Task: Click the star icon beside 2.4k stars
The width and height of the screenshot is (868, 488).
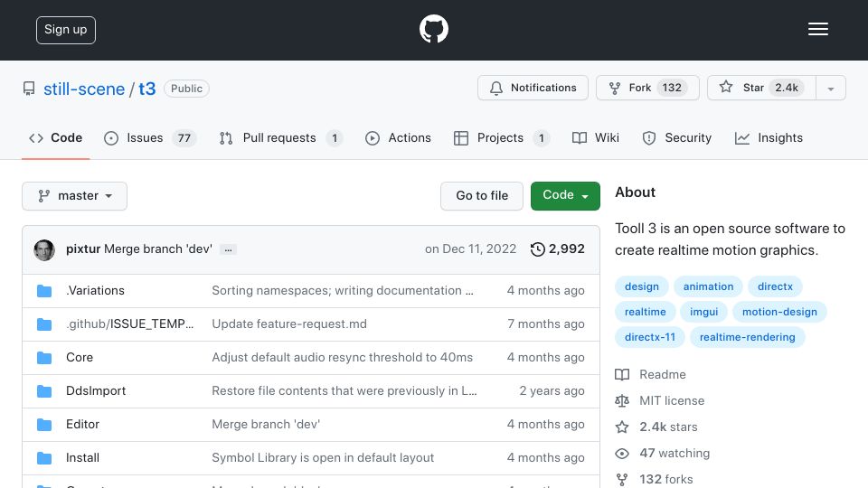Action: (x=622, y=427)
